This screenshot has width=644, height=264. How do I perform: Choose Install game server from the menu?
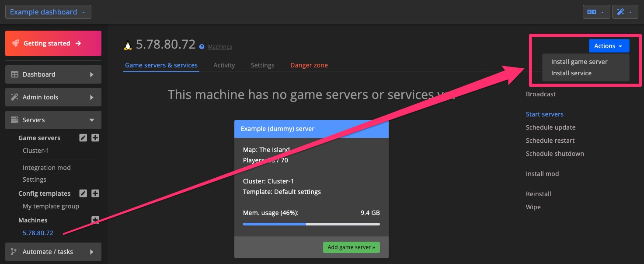579,61
